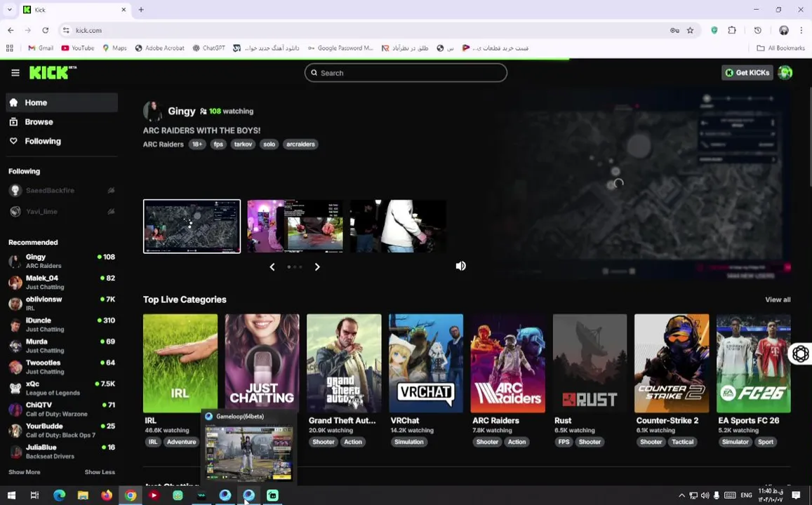812x505 pixels.
Task: Click the Get KICKs button
Action: pos(747,73)
